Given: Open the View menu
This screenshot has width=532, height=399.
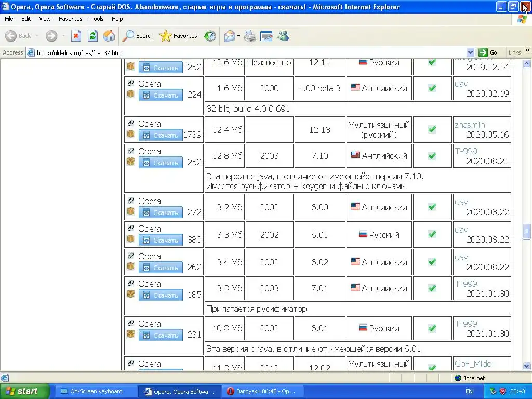Looking at the screenshot, I should point(45,19).
